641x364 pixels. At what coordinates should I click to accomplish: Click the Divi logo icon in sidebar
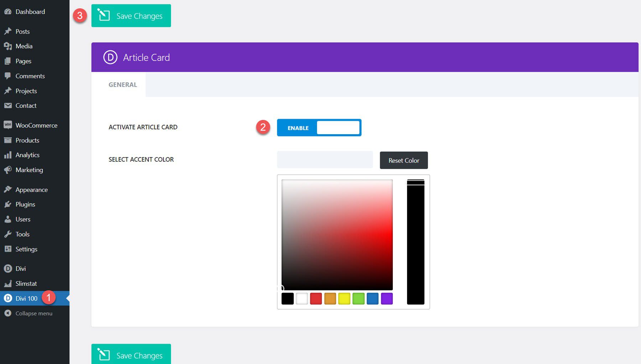click(x=8, y=268)
